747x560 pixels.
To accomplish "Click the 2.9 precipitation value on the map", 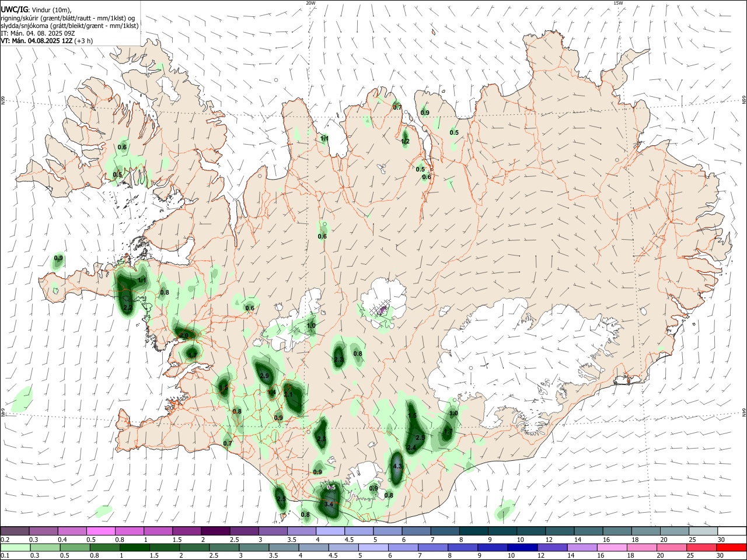I will click(264, 376).
